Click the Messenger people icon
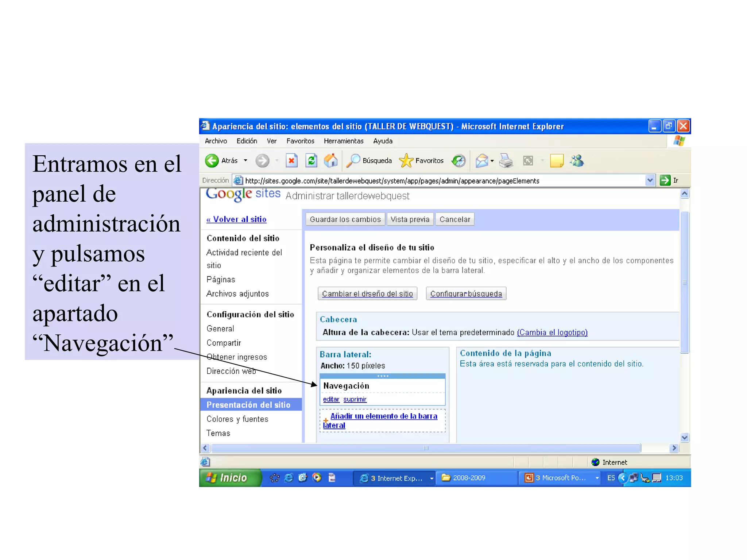Screen dimensions: 747x560 point(577,161)
